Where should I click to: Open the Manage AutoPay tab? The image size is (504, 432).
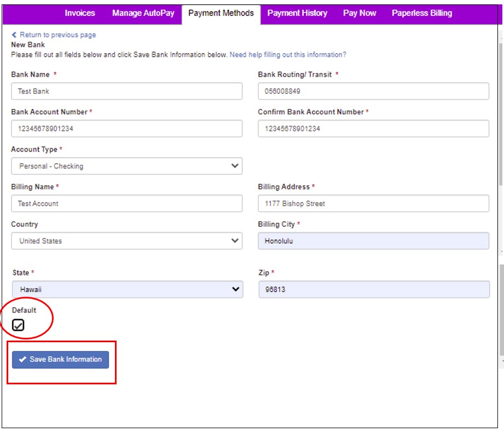click(143, 13)
